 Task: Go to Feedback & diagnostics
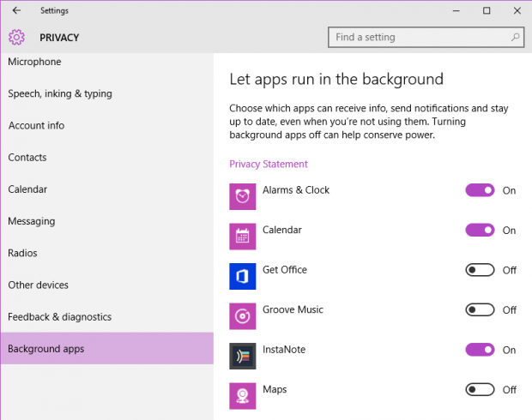coord(107,316)
